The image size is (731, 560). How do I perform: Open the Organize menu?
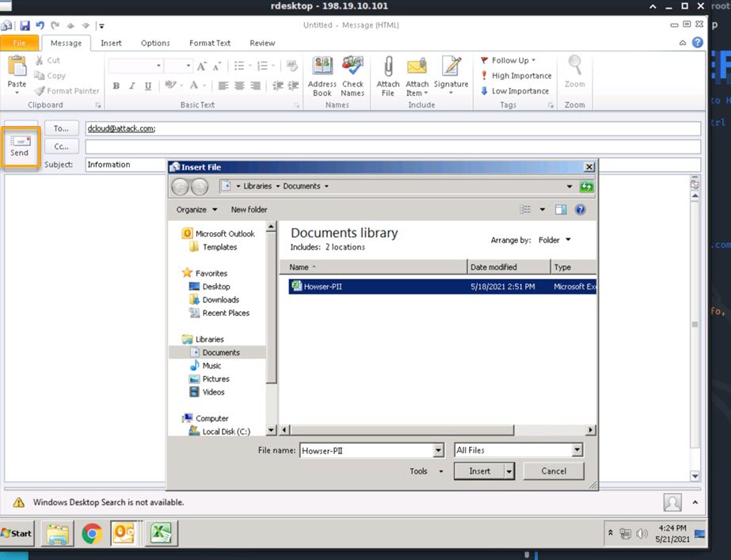coord(196,209)
